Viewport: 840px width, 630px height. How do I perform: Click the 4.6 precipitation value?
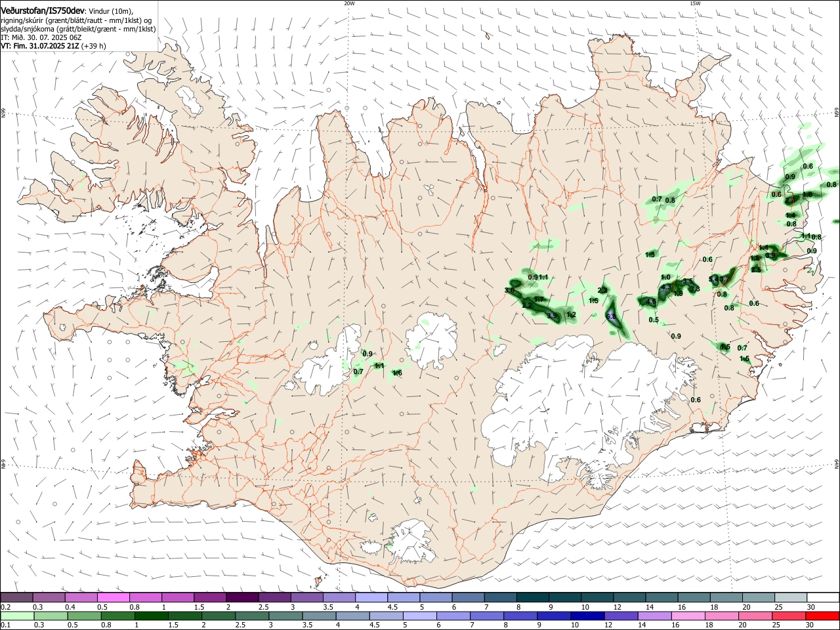point(651,302)
